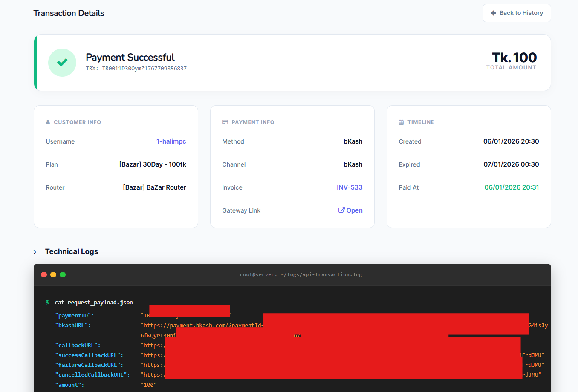578x392 pixels.
Task: Click the Back to History button
Action: click(517, 13)
